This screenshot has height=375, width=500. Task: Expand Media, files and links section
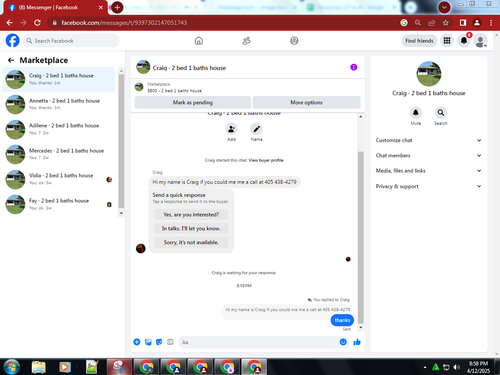pos(429,171)
